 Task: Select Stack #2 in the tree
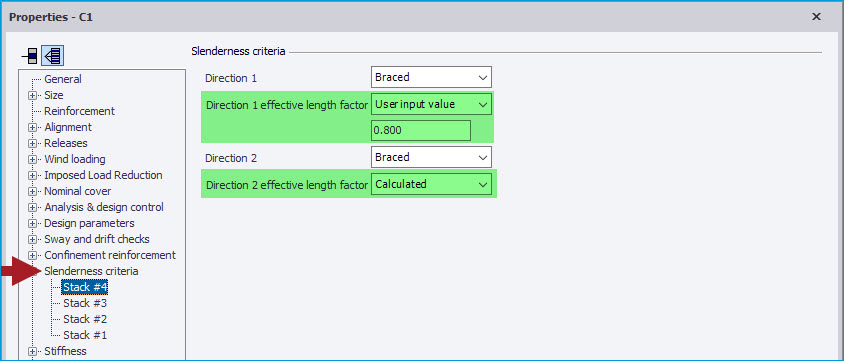[x=85, y=319]
